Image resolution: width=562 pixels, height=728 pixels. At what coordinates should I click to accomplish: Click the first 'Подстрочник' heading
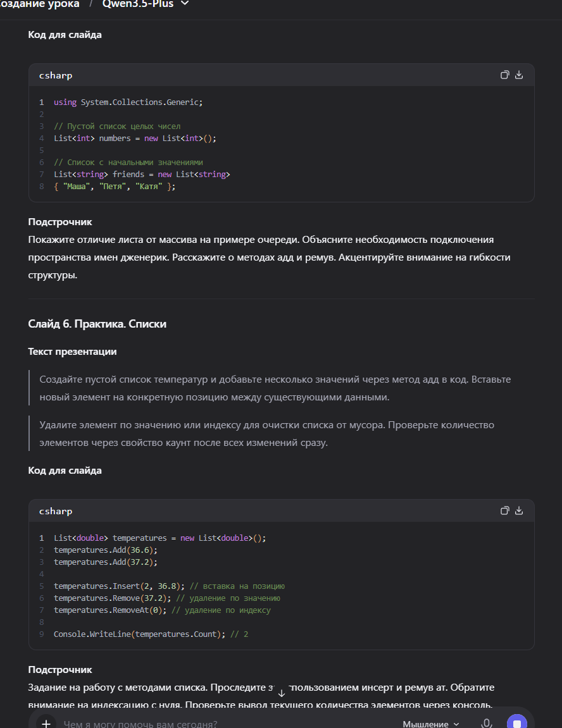tap(60, 222)
